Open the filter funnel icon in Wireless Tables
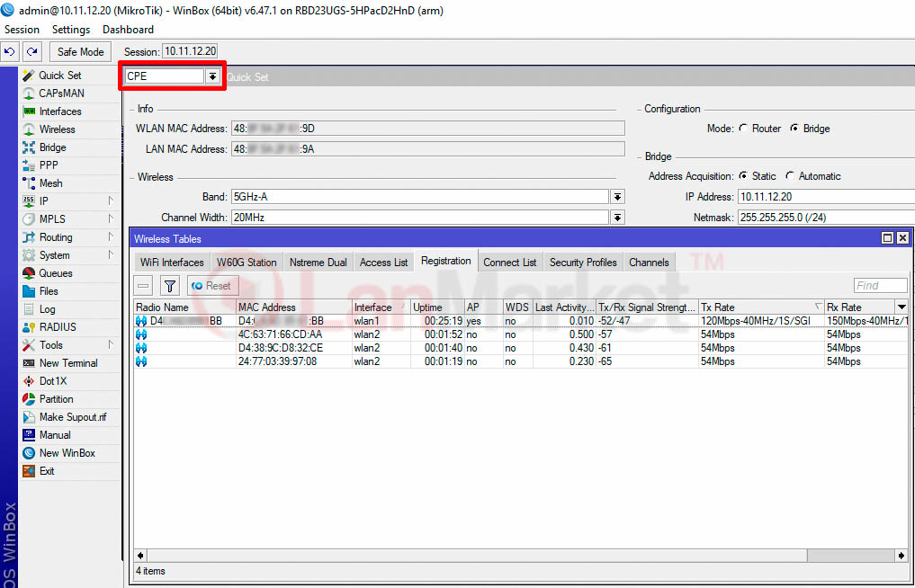The width and height of the screenshot is (915, 588). (169, 286)
